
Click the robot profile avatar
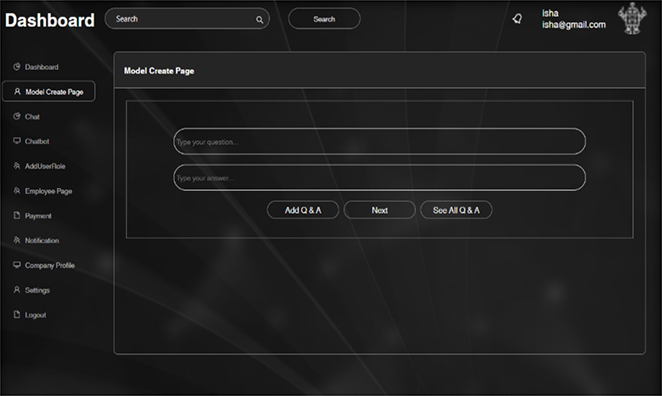632,19
